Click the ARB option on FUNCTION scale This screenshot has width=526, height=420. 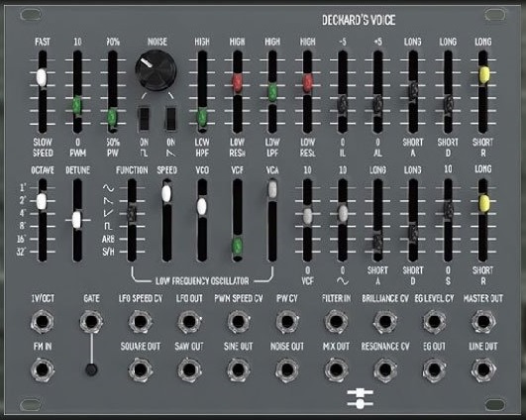[108, 239]
